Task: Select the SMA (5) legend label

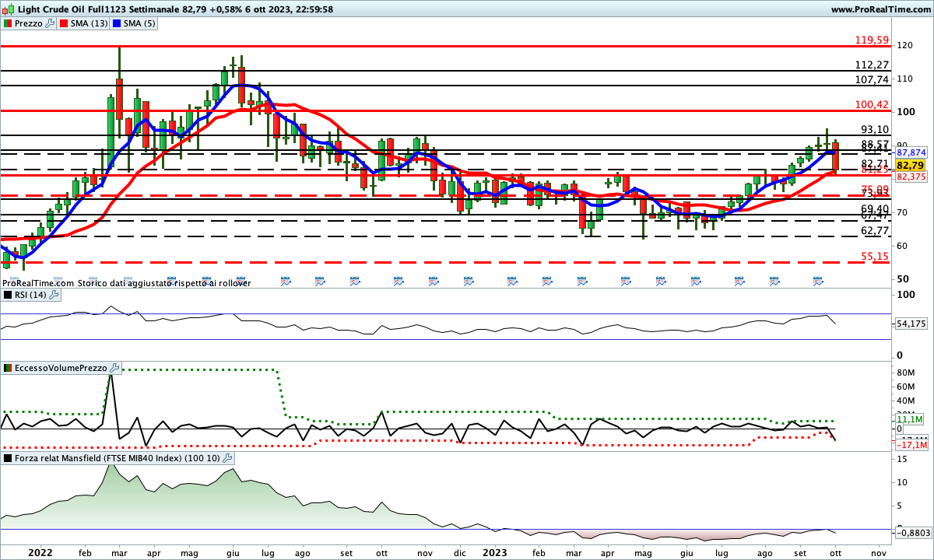Action: tap(139, 23)
